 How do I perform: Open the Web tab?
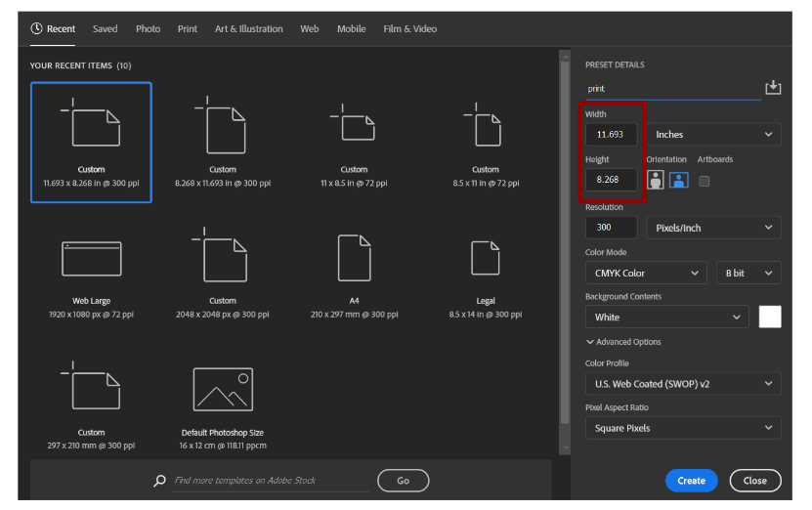pos(310,29)
